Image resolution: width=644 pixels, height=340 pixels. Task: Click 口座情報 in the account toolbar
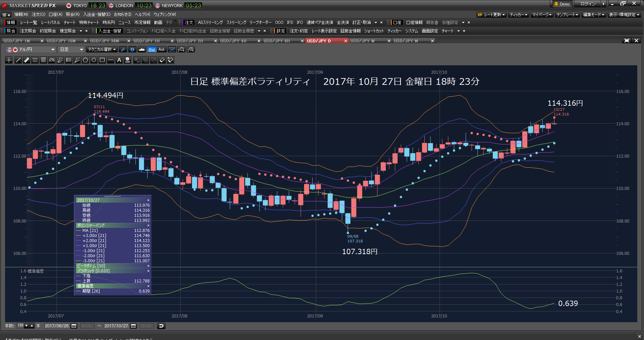click(x=414, y=23)
